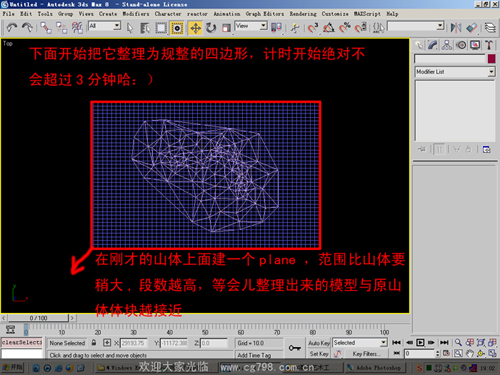The height and width of the screenshot is (375, 500).
Task: Open the Select by Name dialog icon
Action: tap(145, 28)
